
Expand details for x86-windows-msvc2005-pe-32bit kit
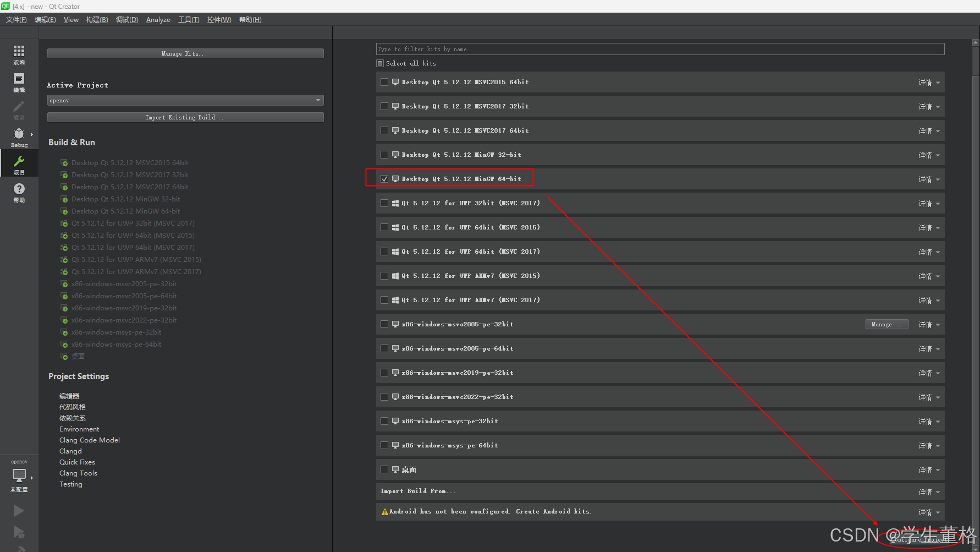click(929, 325)
